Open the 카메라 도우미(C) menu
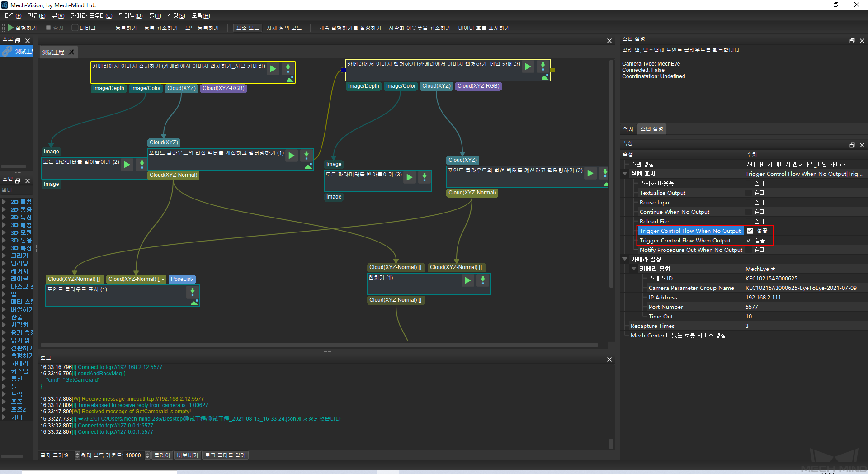Viewport: 868px width, 474px height. point(91,16)
